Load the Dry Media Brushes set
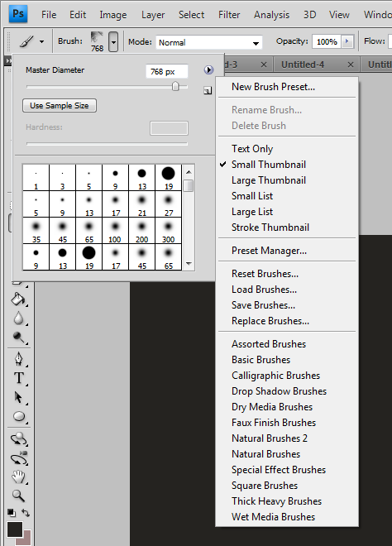The height and width of the screenshot is (546, 392). coord(287,407)
